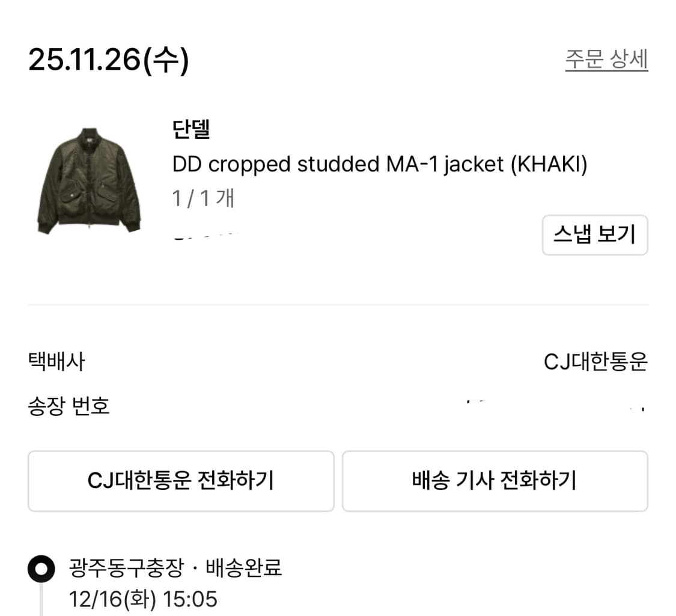This screenshot has height=616, width=676.
Task: Tap the 스냅 보기 button
Action: pos(595,235)
